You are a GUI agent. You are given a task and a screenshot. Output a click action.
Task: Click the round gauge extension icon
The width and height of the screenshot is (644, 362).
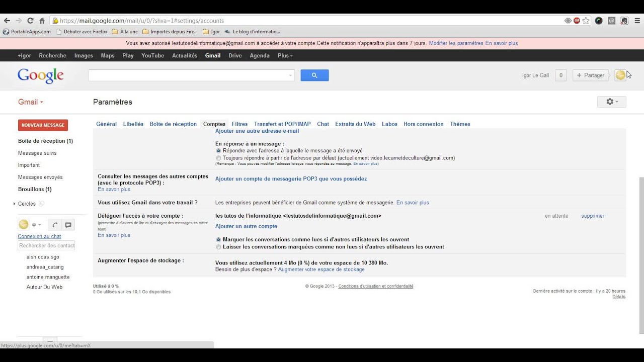(x=599, y=21)
